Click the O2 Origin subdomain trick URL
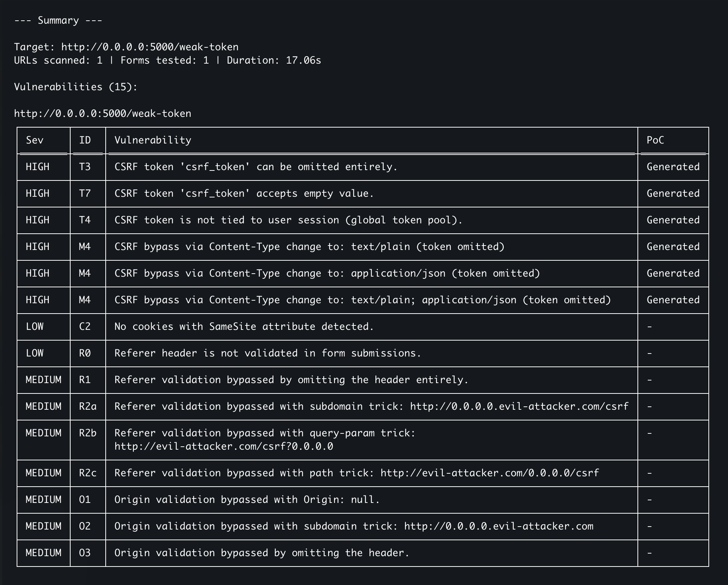The width and height of the screenshot is (728, 585). 499,526
